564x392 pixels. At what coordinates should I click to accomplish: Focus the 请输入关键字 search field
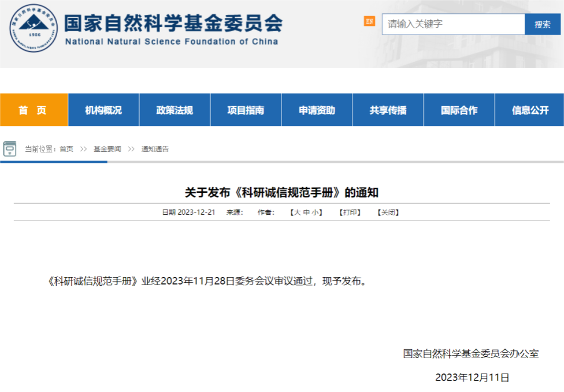453,24
